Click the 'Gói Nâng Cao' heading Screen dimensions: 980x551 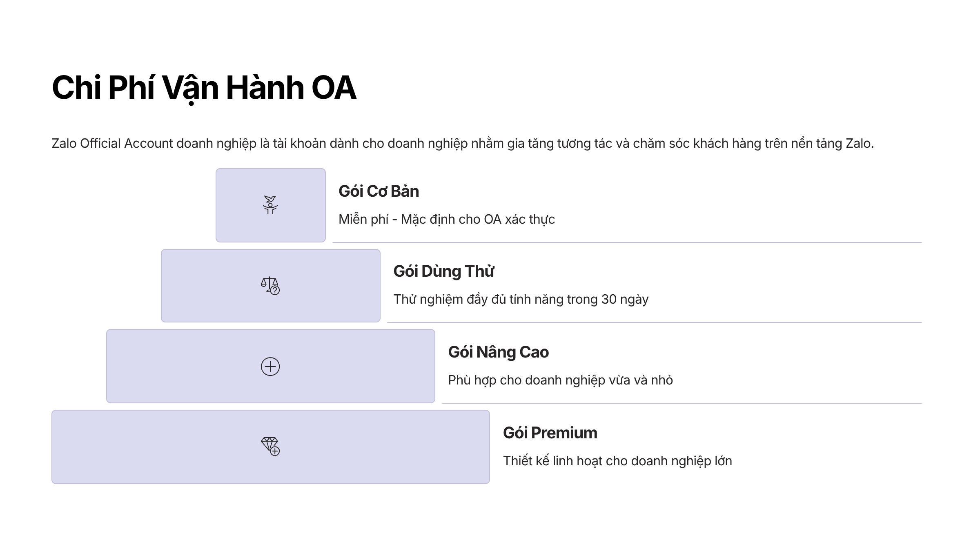(498, 352)
